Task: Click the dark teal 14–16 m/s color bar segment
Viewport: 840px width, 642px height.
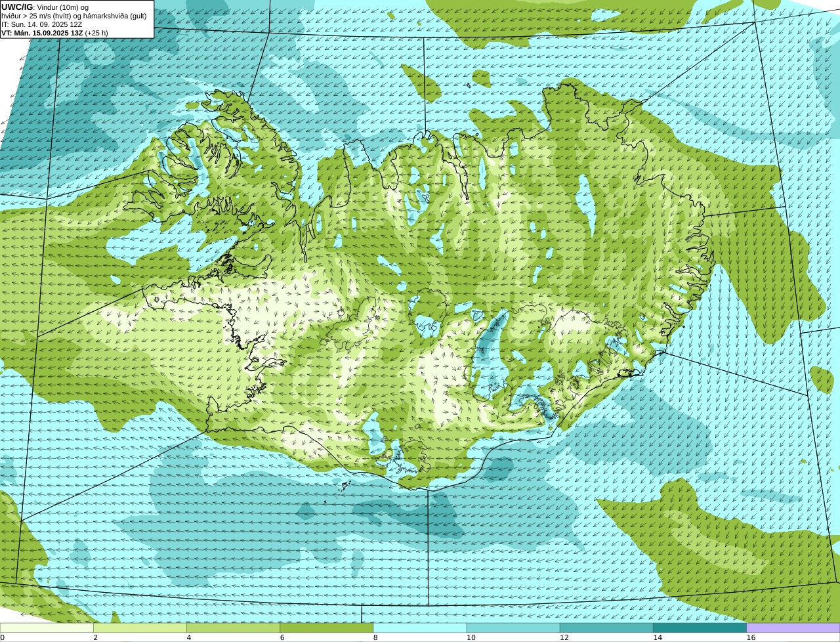Action: 700,628
